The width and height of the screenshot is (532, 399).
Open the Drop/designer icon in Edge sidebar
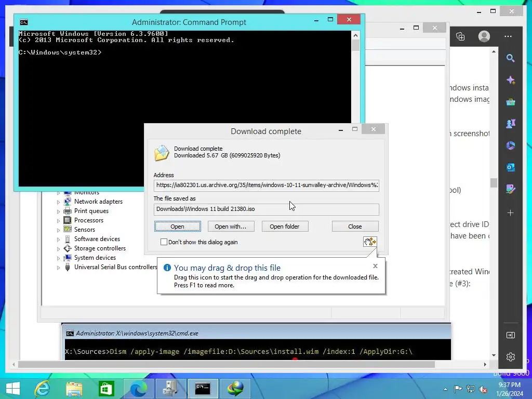(x=510, y=189)
